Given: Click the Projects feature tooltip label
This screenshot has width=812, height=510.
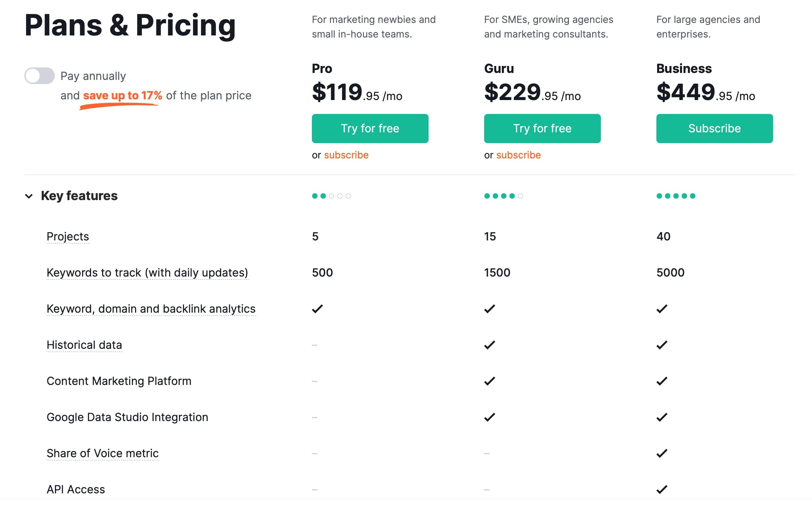Looking at the screenshot, I should click(68, 237).
